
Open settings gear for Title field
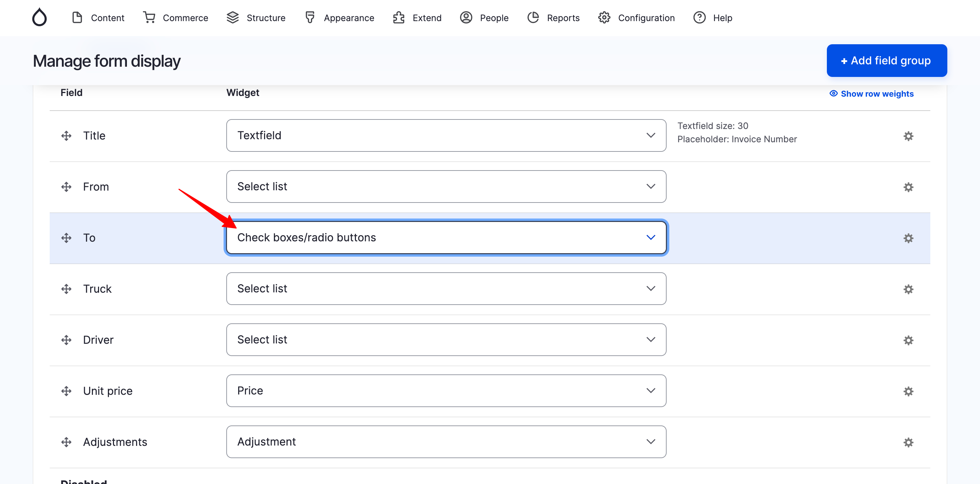coord(908,136)
